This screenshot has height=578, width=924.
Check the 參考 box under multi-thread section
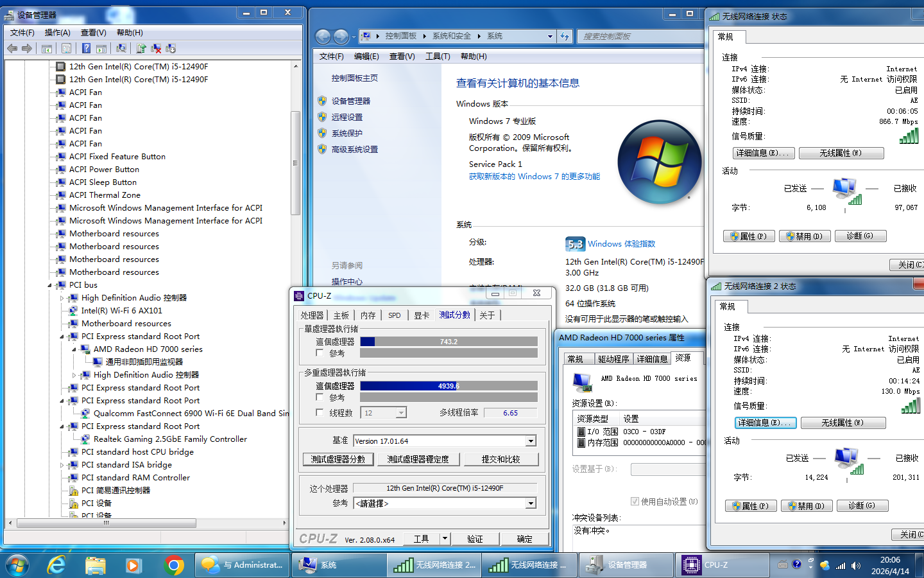click(320, 398)
